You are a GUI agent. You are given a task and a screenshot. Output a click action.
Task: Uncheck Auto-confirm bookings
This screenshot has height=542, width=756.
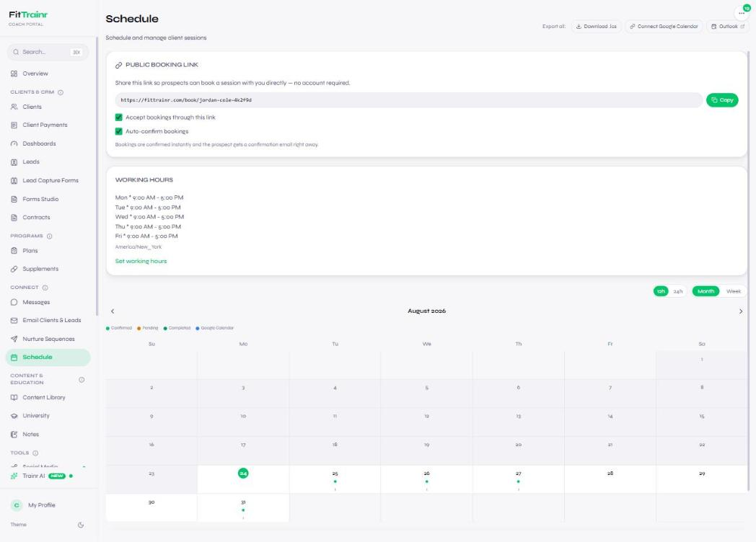click(x=118, y=131)
